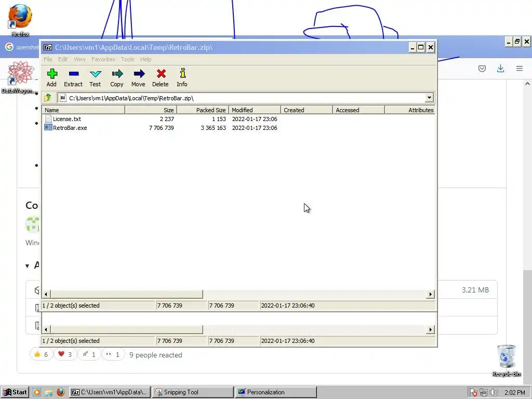Sort by Created column header
The width and height of the screenshot is (532, 399).
tap(307, 110)
